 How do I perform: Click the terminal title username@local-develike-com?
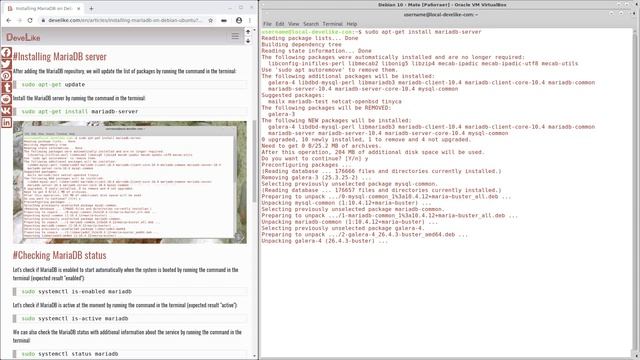[440, 14]
